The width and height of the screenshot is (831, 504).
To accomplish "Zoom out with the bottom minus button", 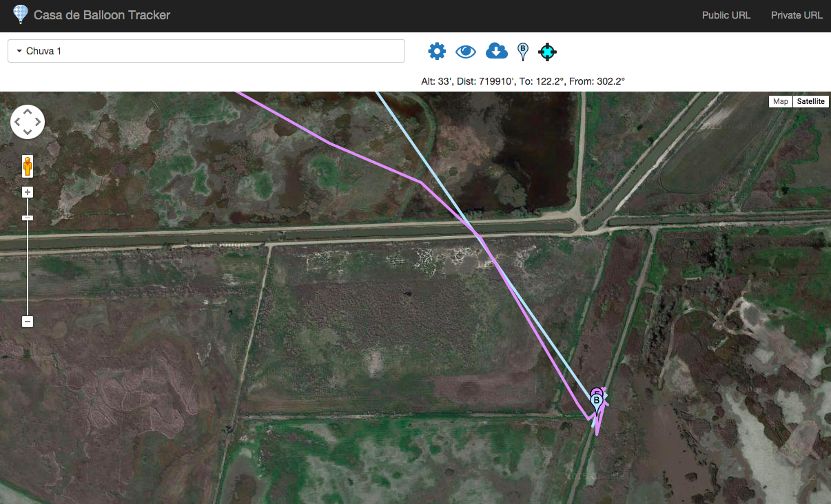I will click(x=27, y=321).
